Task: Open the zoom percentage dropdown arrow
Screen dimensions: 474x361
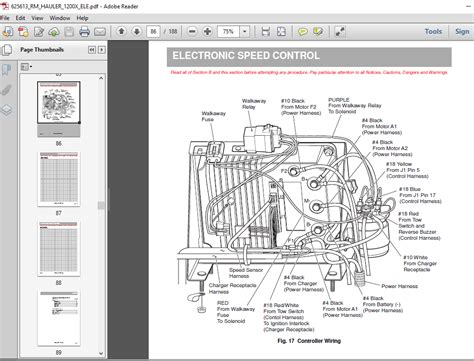Action: coord(245,32)
